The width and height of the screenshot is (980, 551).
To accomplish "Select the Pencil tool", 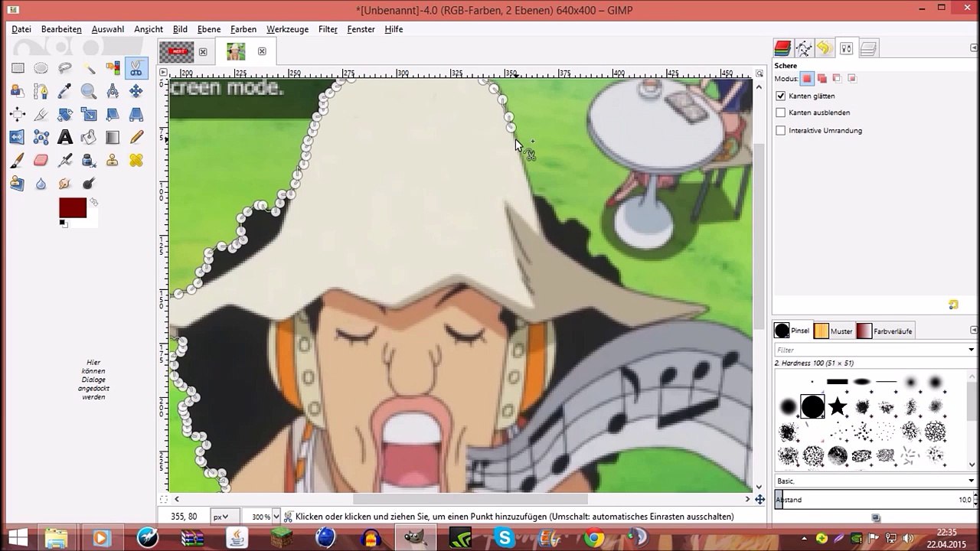I will [x=136, y=137].
